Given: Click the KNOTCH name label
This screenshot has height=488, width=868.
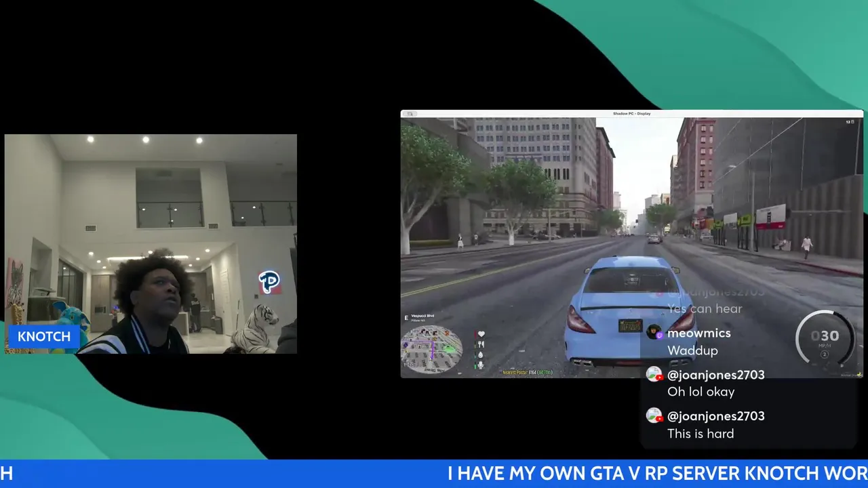Looking at the screenshot, I should [x=44, y=337].
